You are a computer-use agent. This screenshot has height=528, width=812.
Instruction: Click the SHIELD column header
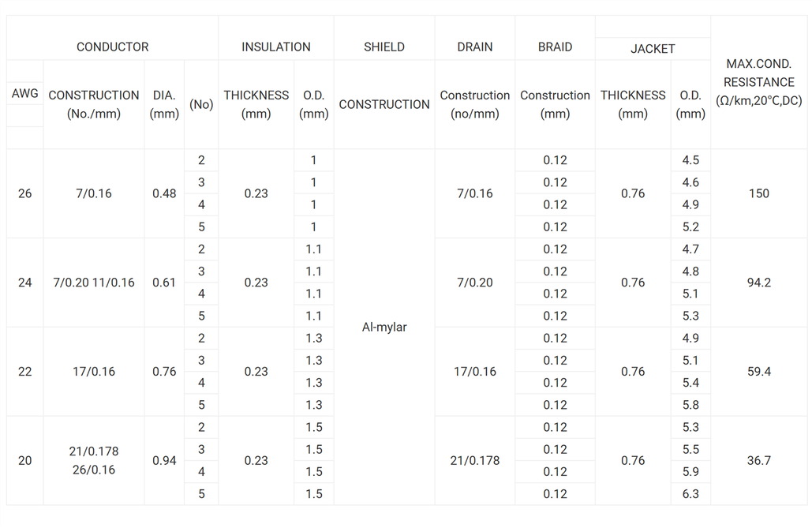tap(384, 47)
